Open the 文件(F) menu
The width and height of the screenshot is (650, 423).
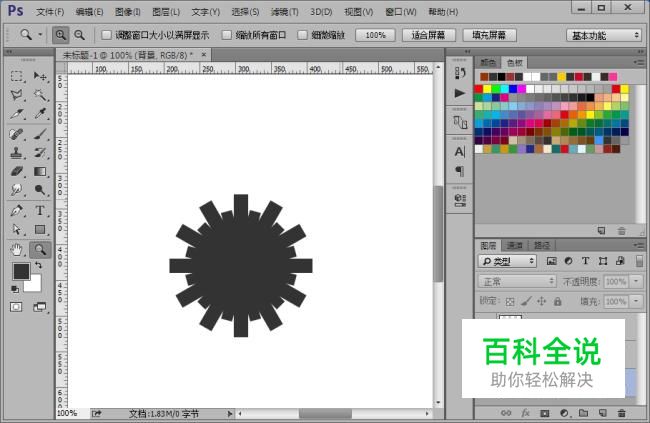pos(50,12)
